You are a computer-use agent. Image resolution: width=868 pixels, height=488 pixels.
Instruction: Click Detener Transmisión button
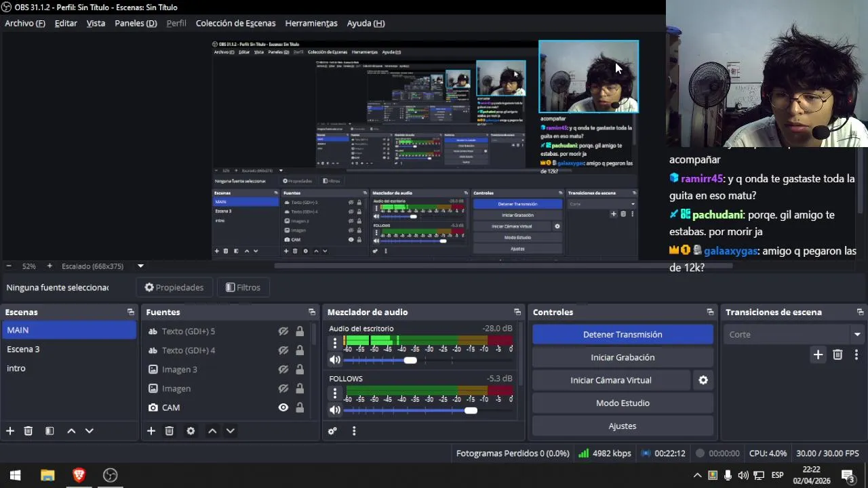coord(623,334)
